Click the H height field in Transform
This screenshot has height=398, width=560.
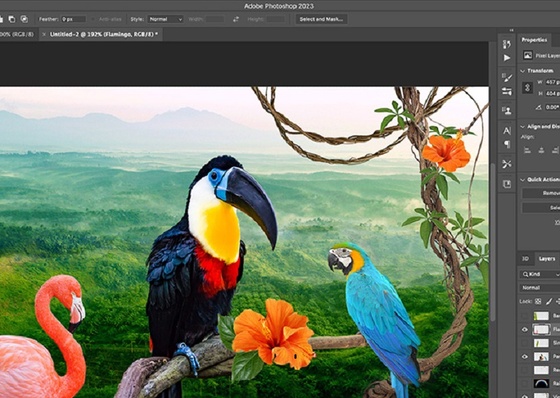[x=552, y=93]
